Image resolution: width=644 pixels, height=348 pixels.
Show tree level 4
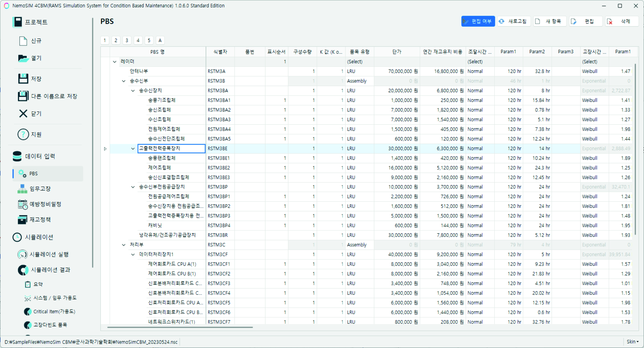coord(138,40)
